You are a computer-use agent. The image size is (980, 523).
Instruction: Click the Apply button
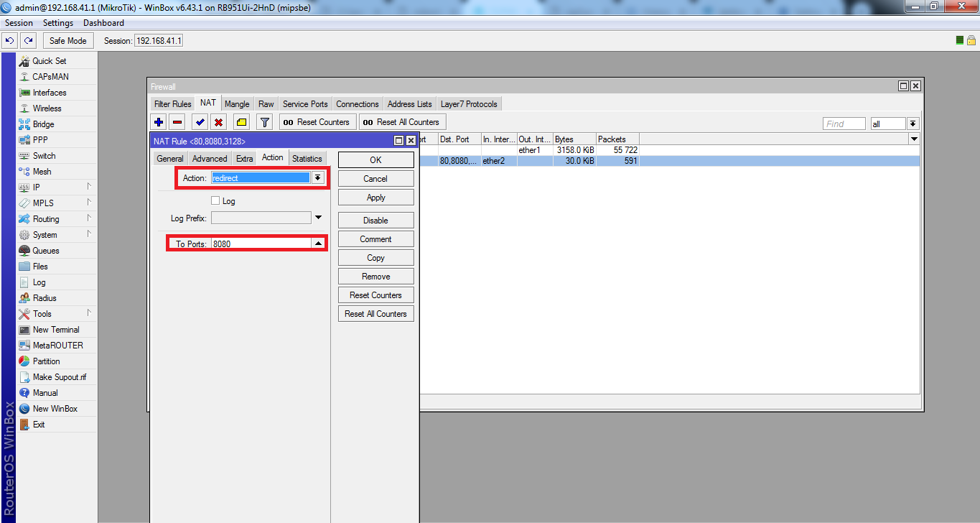coord(376,198)
